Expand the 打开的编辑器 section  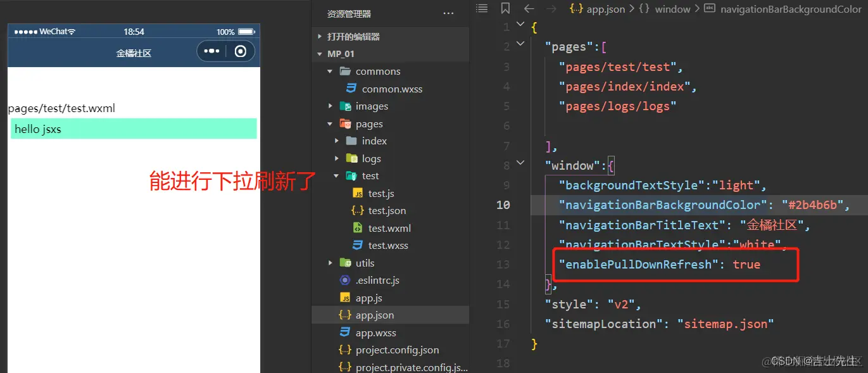[x=320, y=37]
